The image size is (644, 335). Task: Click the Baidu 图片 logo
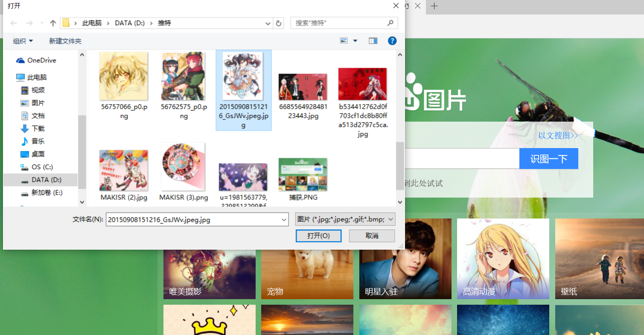tap(435, 93)
